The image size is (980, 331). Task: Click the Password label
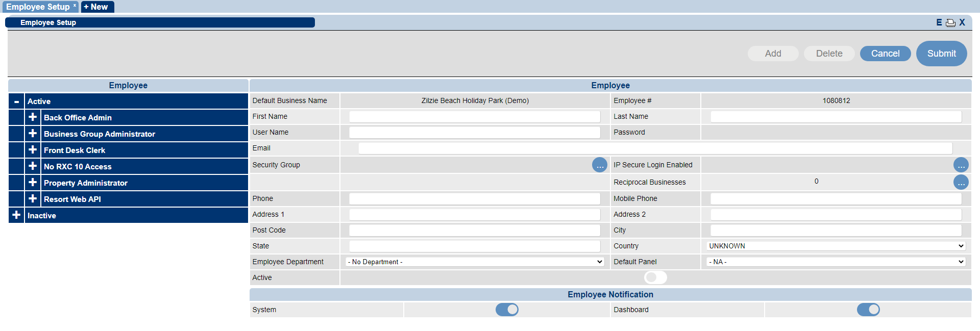click(629, 132)
